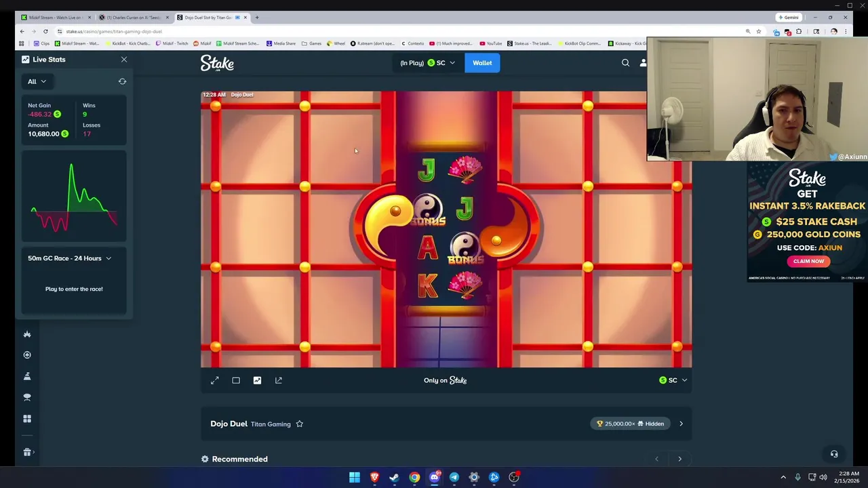Open the flagged pedestal sidebar icon
868x488 pixels.
[x=27, y=376]
